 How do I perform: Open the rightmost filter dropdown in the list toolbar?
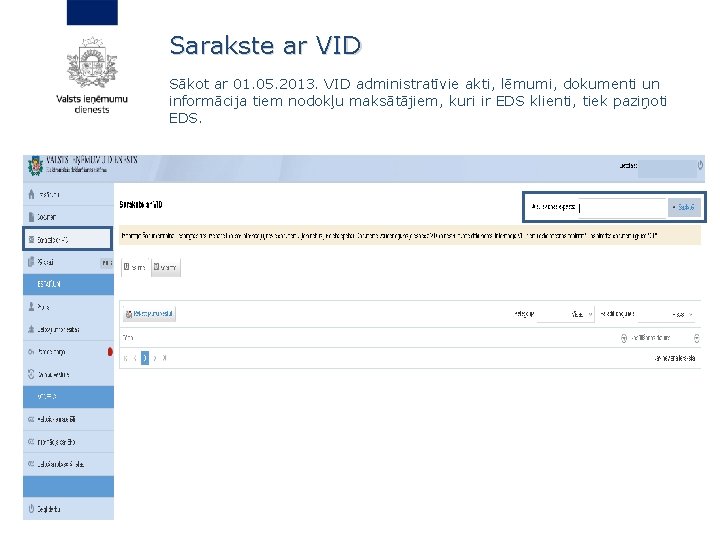coord(667,315)
